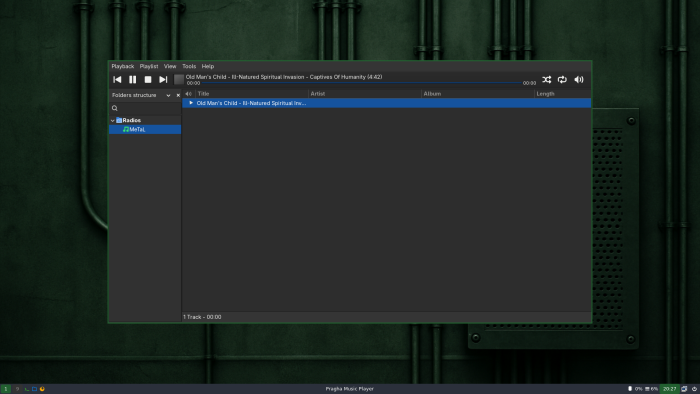Click the album art thumbnail in toolbar

click(179, 79)
